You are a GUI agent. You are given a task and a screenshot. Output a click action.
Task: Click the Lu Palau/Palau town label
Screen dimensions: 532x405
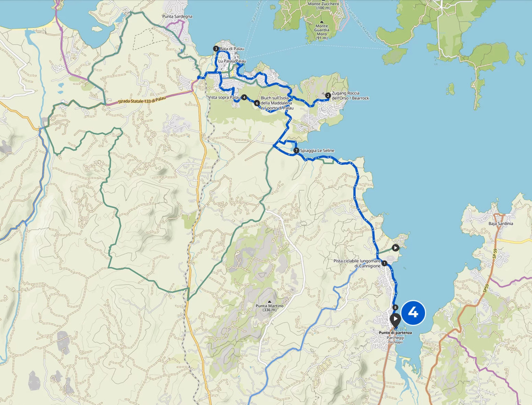coord(232,61)
